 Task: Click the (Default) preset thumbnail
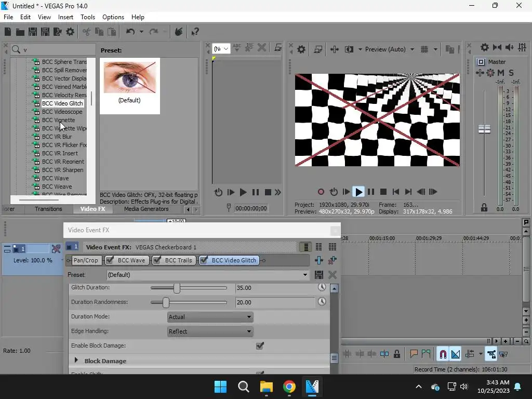(x=129, y=86)
